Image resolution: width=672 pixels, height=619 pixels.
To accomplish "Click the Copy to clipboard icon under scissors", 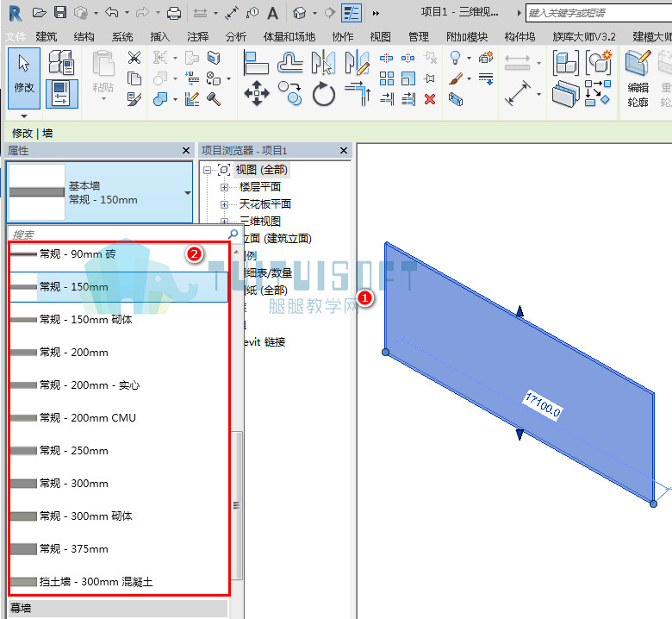I will pyautogui.click(x=134, y=78).
